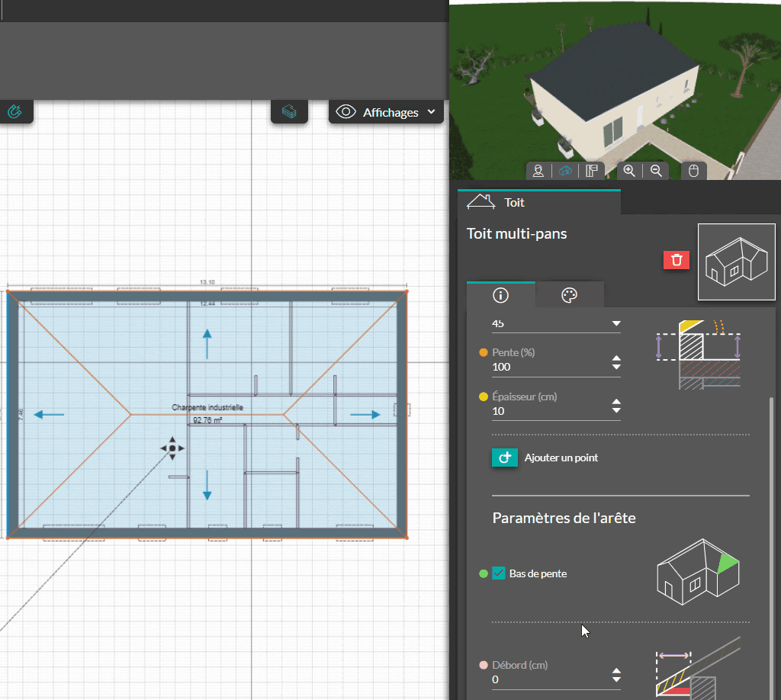The image size is (781, 700).
Task: Select the 3D perspective house view icon
Action: (x=565, y=171)
